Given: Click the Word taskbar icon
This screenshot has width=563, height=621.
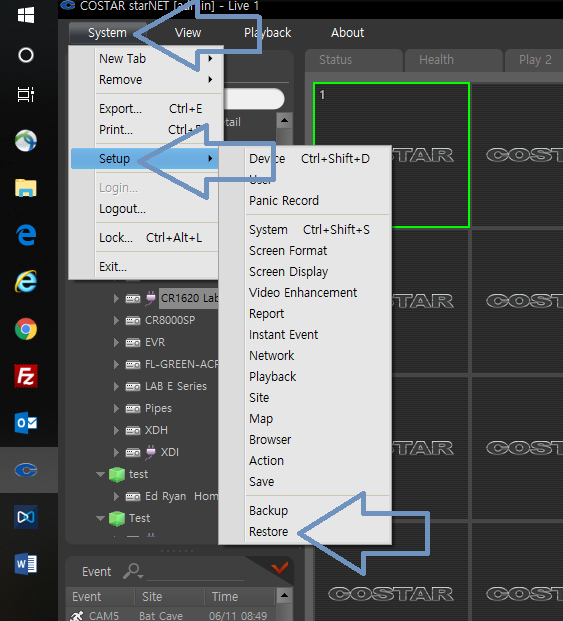Looking at the screenshot, I should point(26,564).
